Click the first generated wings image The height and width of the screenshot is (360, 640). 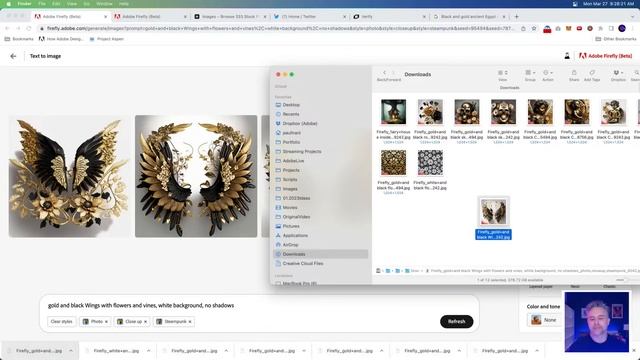coord(69,176)
